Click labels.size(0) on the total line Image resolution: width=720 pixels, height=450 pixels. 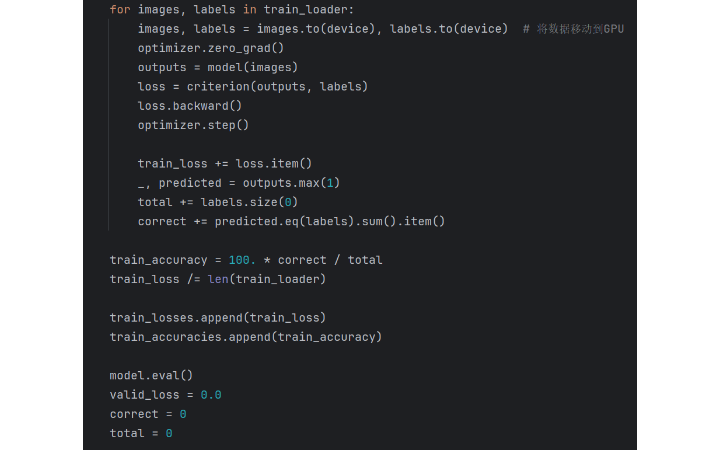point(249,202)
